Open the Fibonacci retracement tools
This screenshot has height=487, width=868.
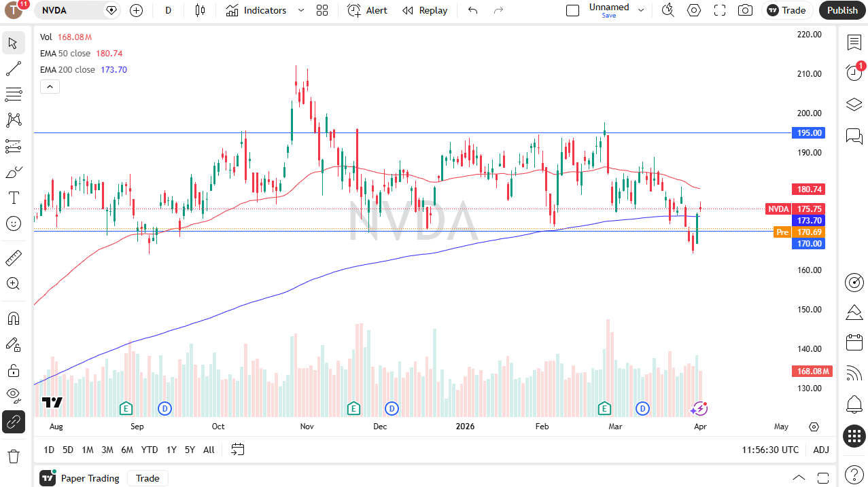(x=14, y=94)
